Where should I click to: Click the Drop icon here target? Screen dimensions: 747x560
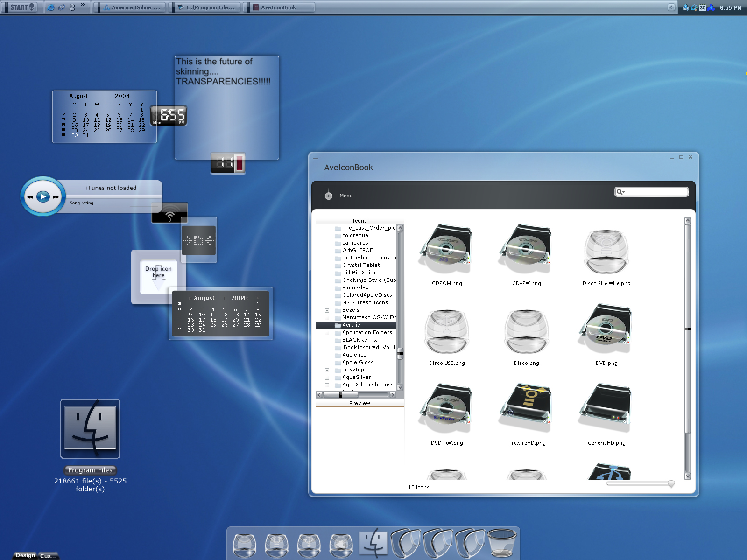(158, 276)
